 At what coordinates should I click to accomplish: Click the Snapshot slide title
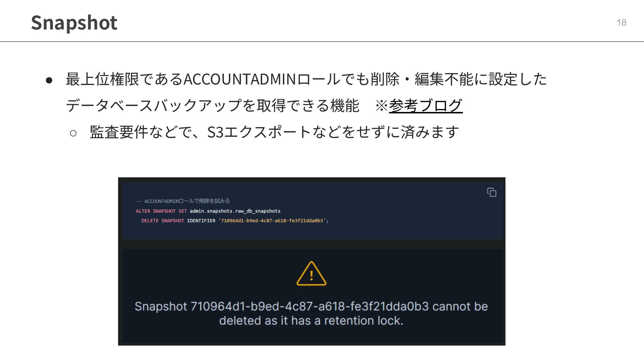pyautogui.click(x=74, y=23)
